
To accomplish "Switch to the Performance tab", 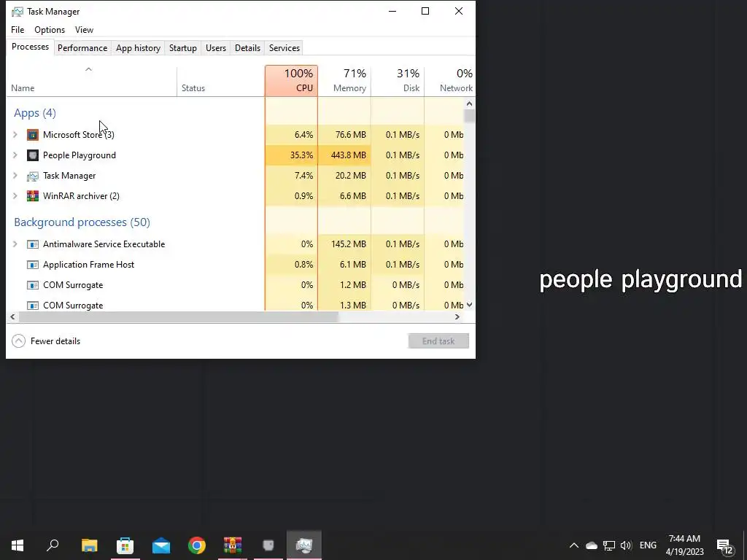I will [x=82, y=48].
